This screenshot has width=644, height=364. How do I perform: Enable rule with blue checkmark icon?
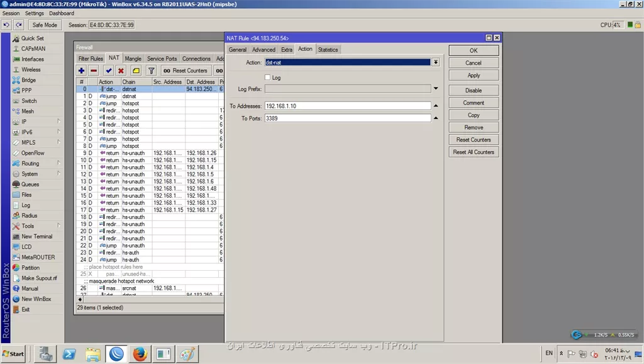(x=108, y=71)
